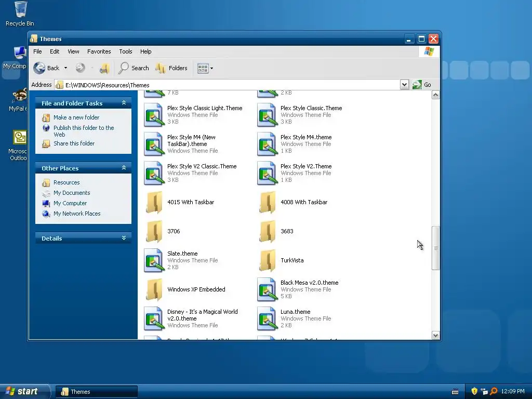Open the Help menu
Viewport: 532px width, 399px height.
click(x=146, y=51)
